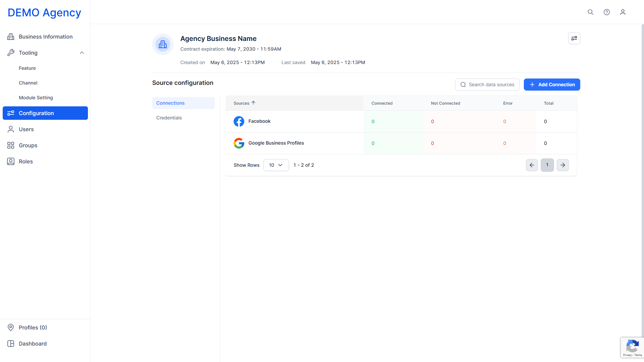Click the Not Connected column header
This screenshot has height=362, width=644.
pos(446,103)
